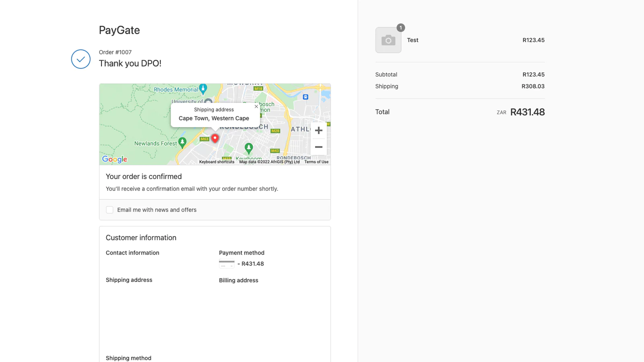Click the Test product name

[413, 40]
